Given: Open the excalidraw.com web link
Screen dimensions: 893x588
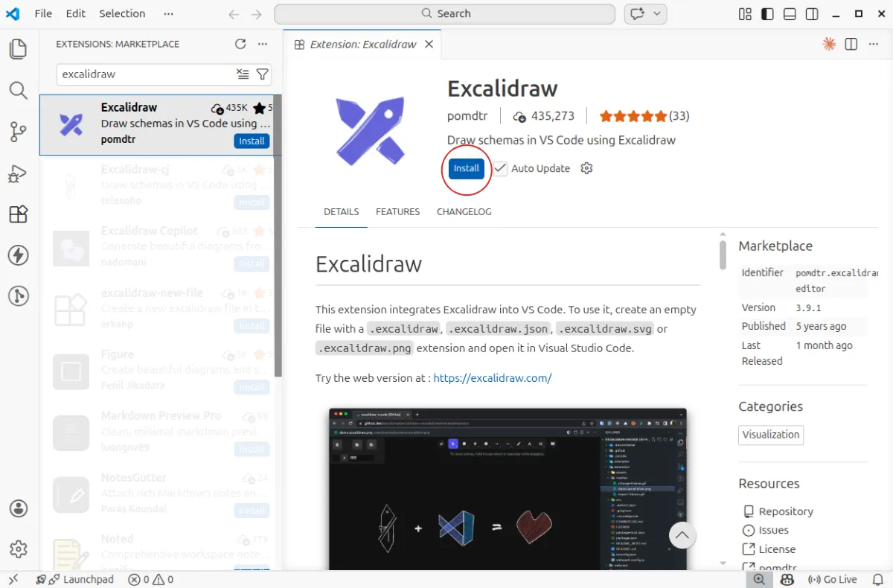Looking at the screenshot, I should pyautogui.click(x=492, y=378).
